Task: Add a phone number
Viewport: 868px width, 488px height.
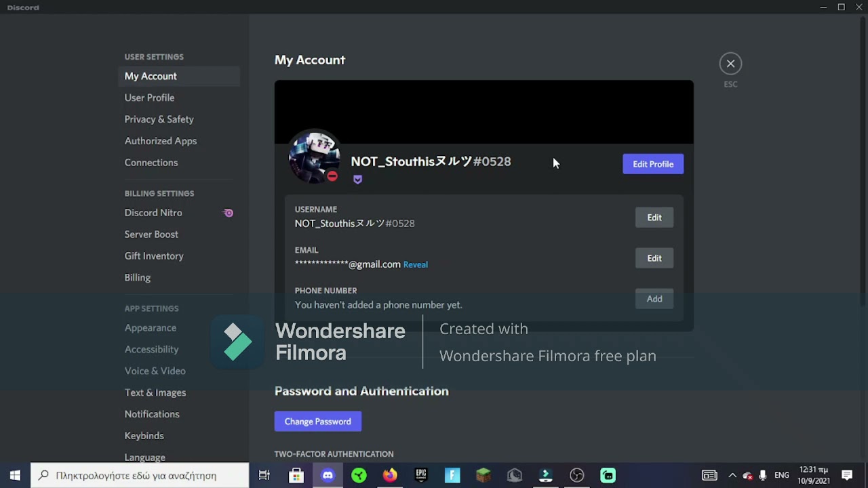Action: 654,299
